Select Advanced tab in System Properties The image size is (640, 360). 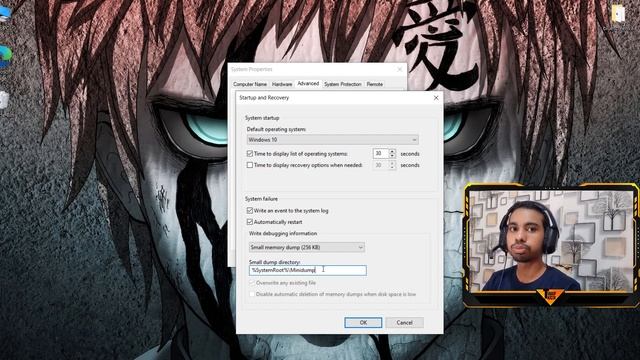click(x=308, y=83)
